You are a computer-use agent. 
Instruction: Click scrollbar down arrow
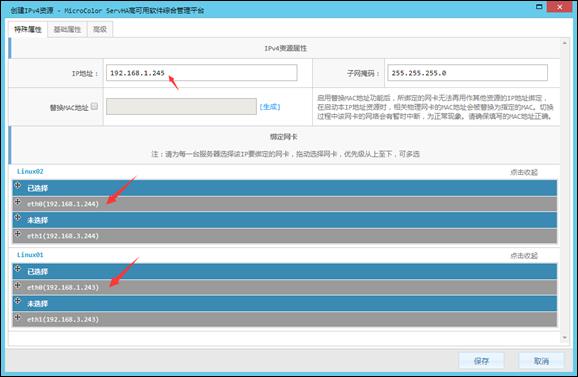[565, 337]
